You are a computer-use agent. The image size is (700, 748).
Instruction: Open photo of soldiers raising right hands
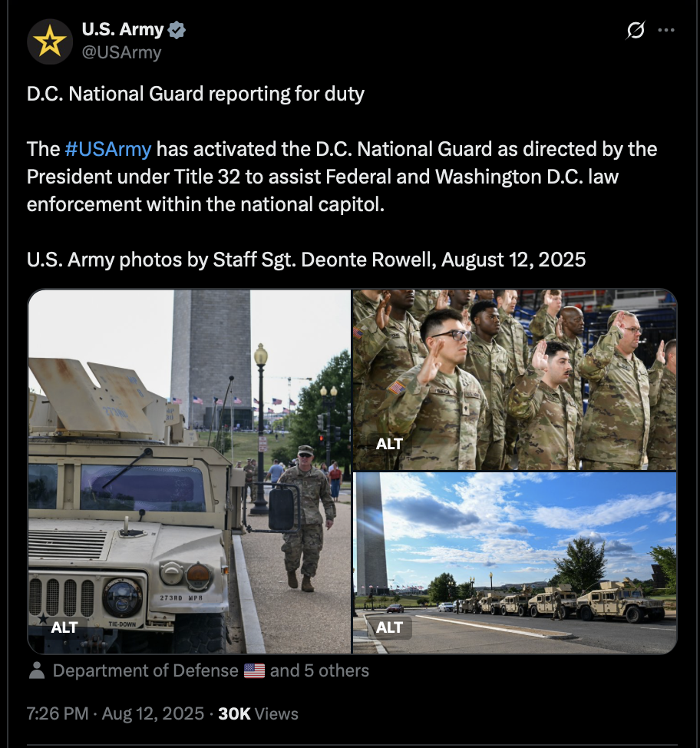(514, 379)
